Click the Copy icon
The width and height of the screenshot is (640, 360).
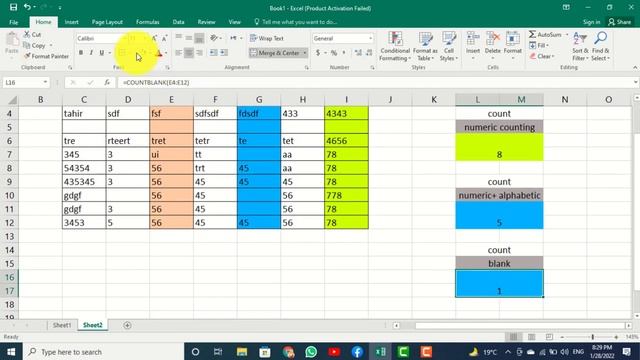point(27,45)
